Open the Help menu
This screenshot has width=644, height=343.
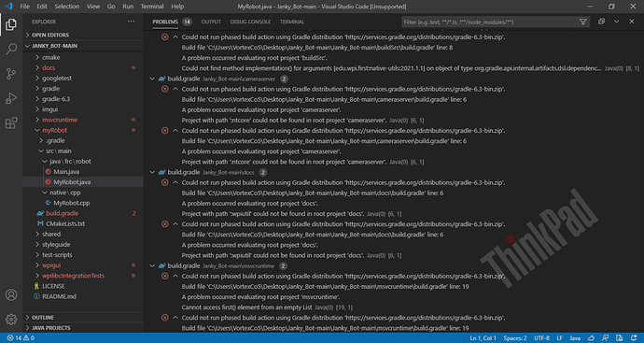(x=177, y=7)
